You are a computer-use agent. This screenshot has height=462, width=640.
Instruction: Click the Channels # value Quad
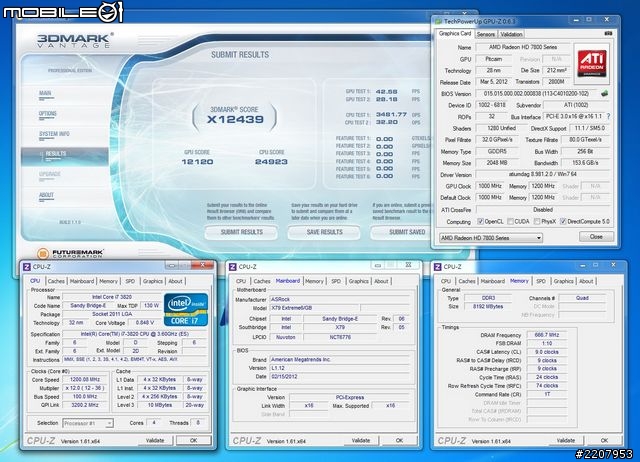pyautogui.click(x=582, y=298)
